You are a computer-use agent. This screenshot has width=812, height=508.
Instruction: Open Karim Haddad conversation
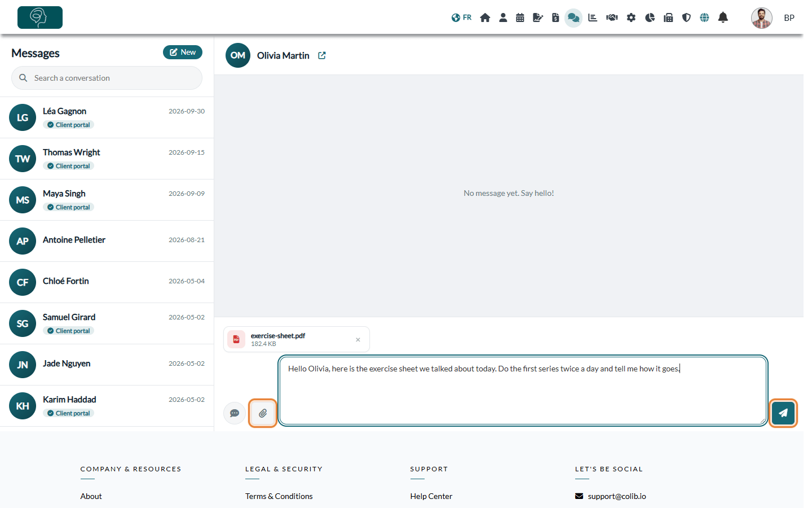[x=107, y=406]
